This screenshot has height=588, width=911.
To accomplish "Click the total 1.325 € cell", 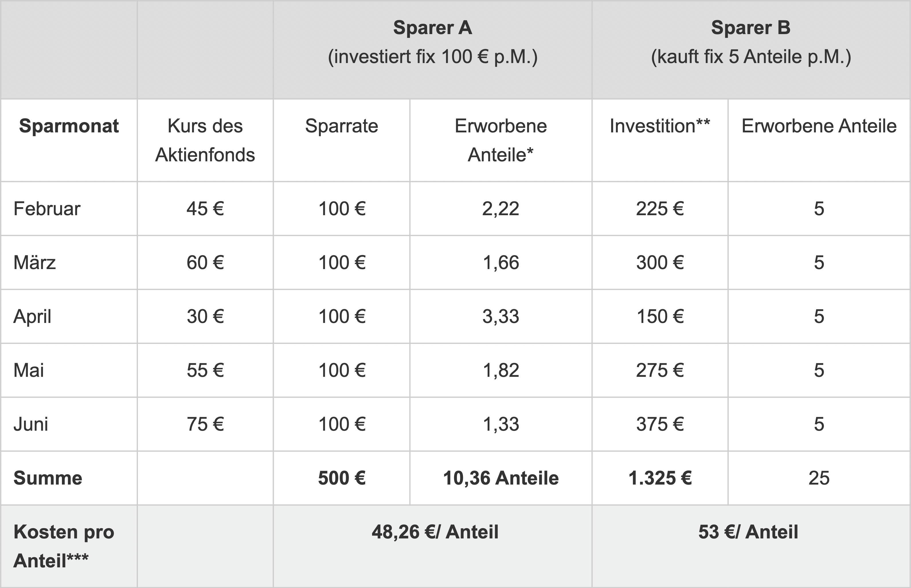I will tap(660, 478).
